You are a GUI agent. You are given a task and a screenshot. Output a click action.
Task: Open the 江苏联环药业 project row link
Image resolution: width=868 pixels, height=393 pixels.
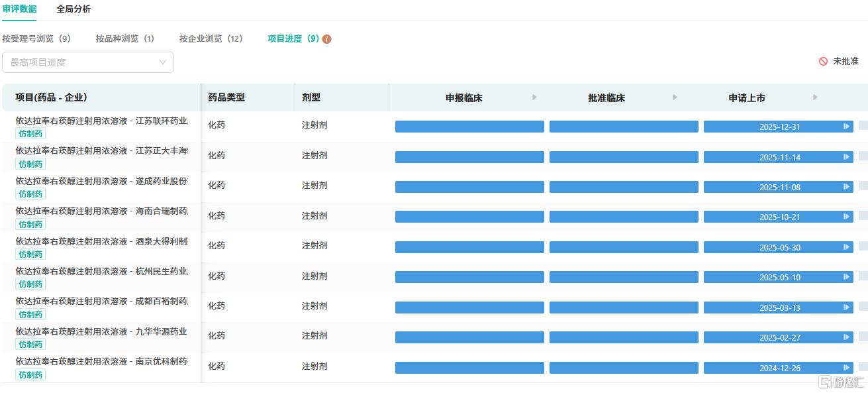[102, 121]
